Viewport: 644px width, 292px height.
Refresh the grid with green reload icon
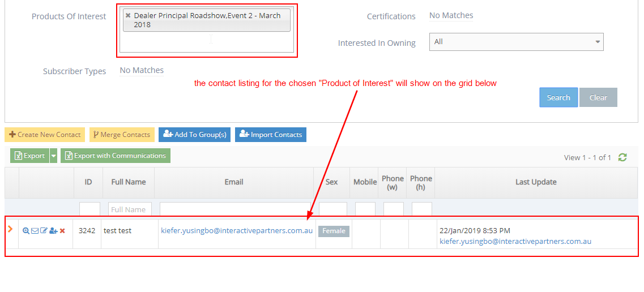pos(622,157)
